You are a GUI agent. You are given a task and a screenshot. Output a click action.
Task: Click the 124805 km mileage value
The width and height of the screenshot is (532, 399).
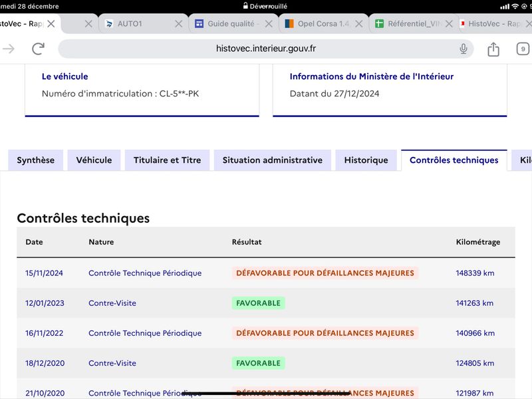point(475,363)
